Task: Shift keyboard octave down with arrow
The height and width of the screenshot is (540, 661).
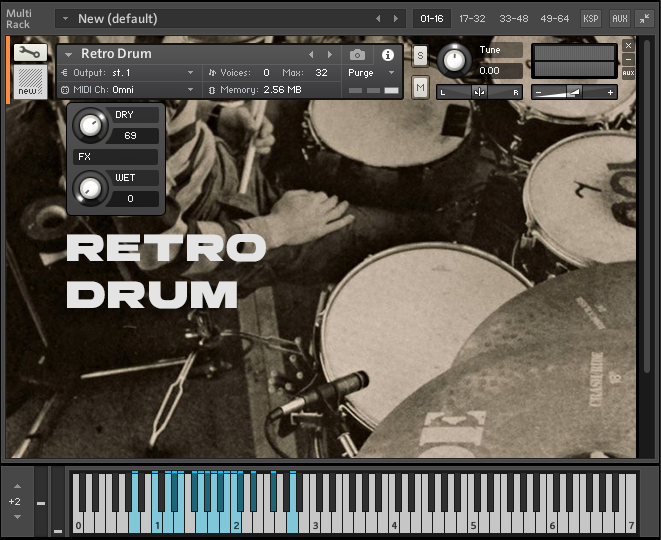Action: coord(17,517)
